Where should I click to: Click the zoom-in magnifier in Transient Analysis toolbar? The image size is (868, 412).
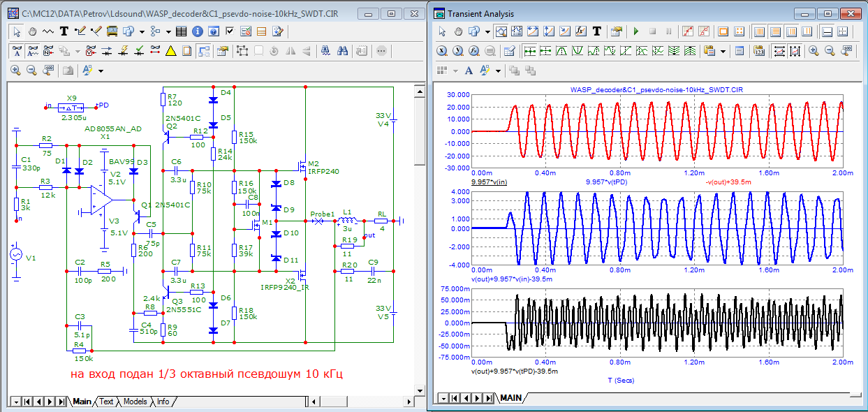[x=813, y=50]
